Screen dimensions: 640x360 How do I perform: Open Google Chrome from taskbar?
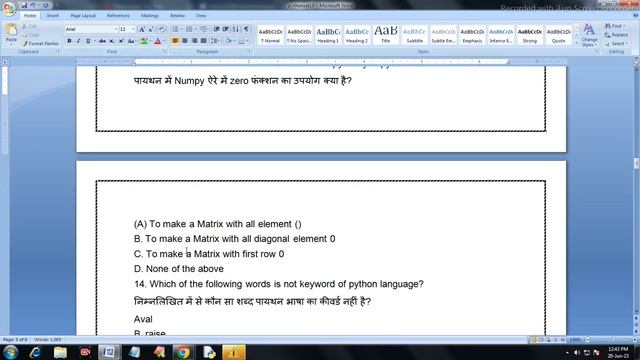click(x=183, y=352)
